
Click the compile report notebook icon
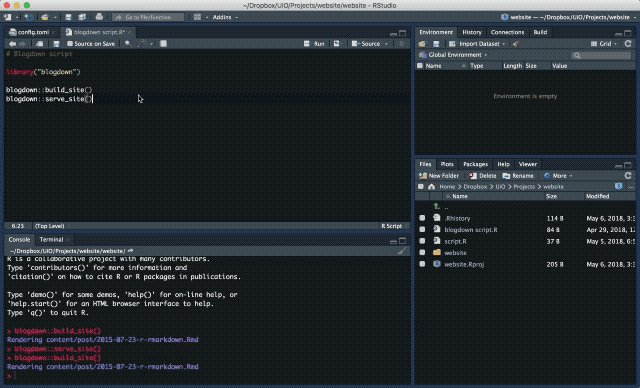[163, 44]
